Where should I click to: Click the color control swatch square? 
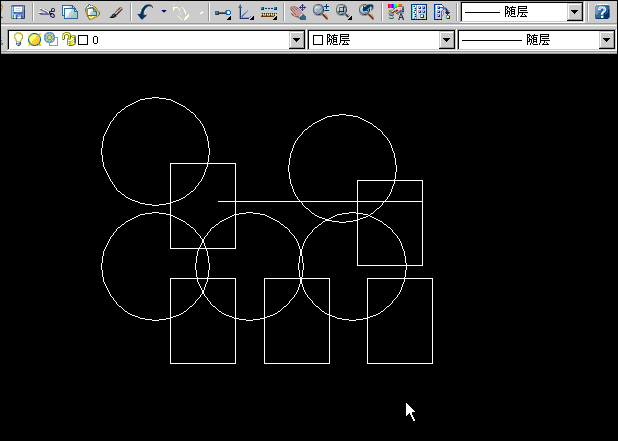click(318, 40)
